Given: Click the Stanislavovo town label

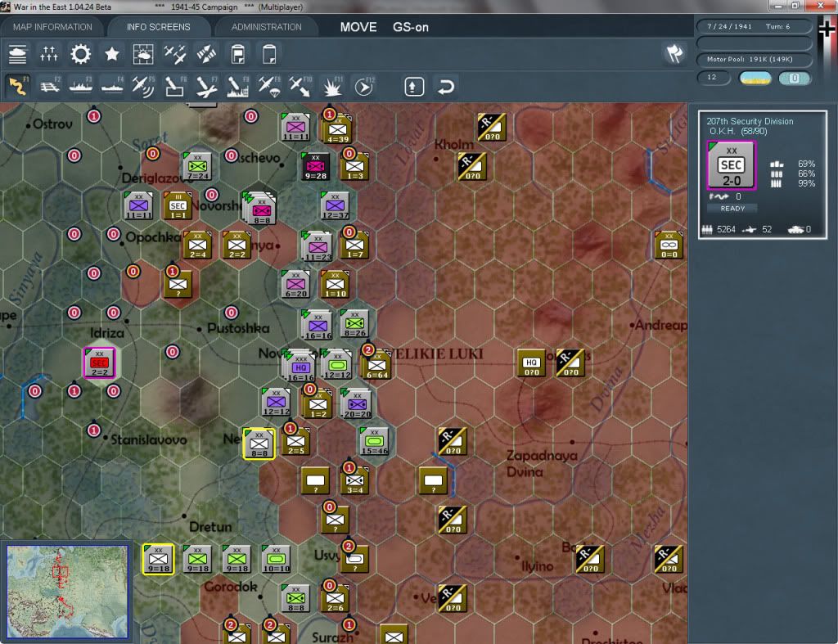Looking at the screenshot, I should (149, 440).
